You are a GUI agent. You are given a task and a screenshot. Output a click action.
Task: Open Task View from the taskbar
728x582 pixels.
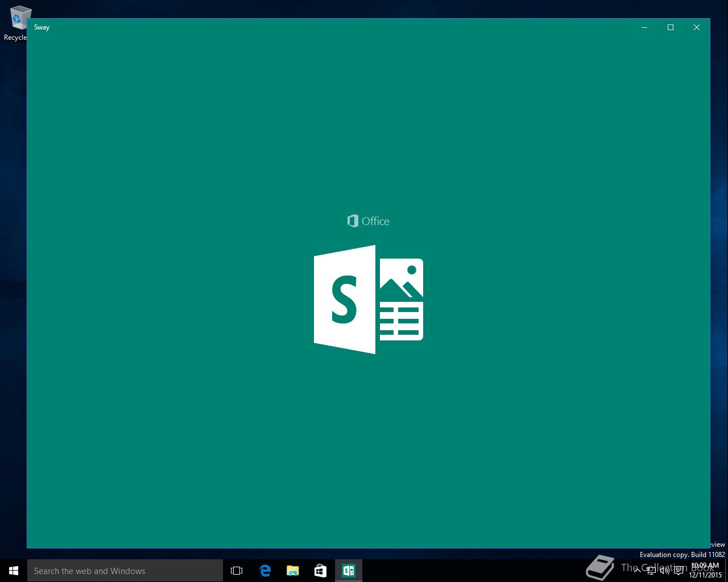click(237, 571)
